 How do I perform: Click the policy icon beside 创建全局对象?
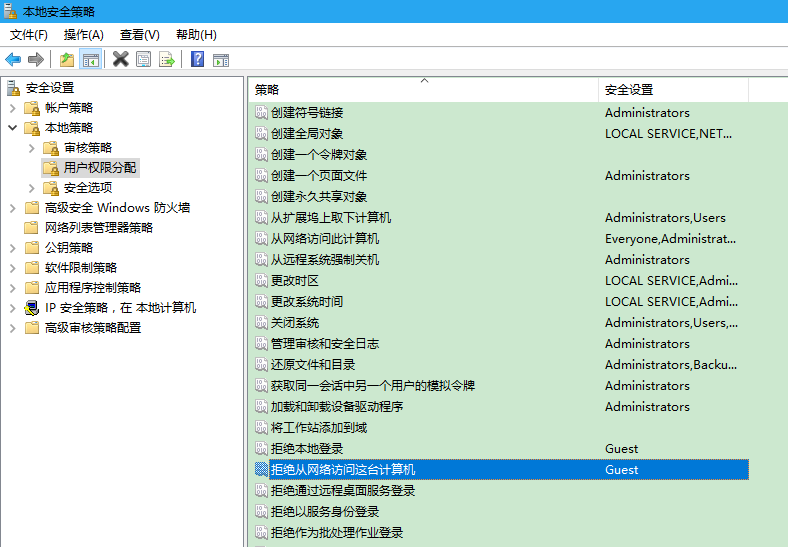(x=261, y=133)
